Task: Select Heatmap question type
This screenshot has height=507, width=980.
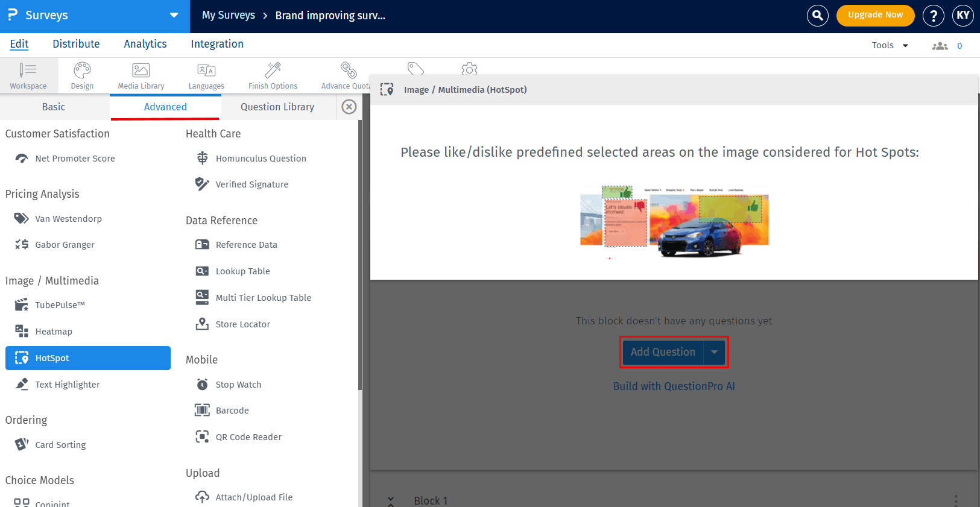Action: [x=44, y=332]
